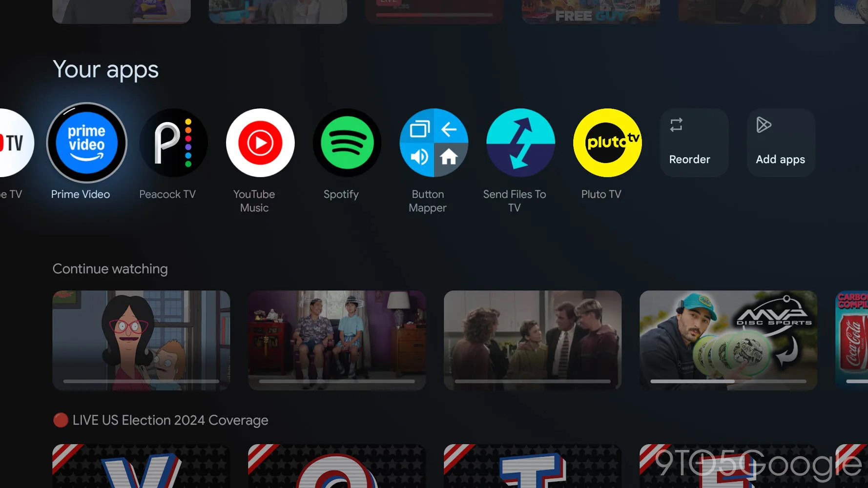Click the "YouTube Music" app label
Screen dimensions: 868x488
click(254, 201)
